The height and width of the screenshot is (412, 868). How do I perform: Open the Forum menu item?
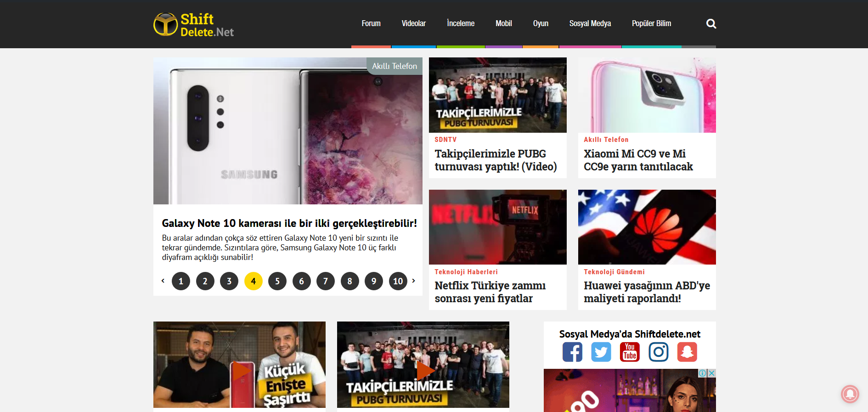tap(371, 23)
